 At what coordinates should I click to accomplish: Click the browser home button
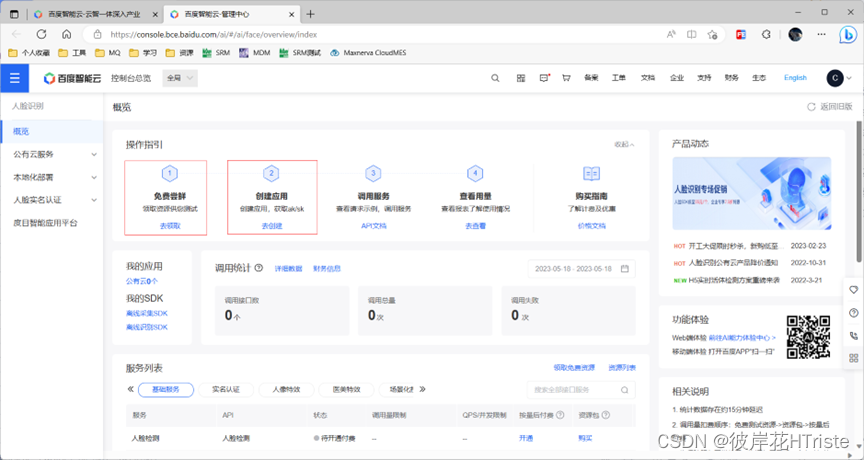67,34
